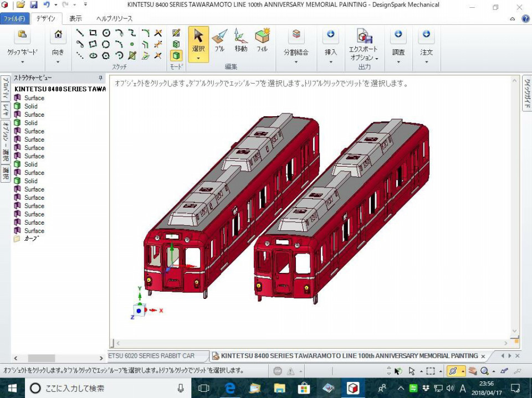Open the クイックガイド side panel tab
Viewport: 532px width, 398px height.
(527, 94)
